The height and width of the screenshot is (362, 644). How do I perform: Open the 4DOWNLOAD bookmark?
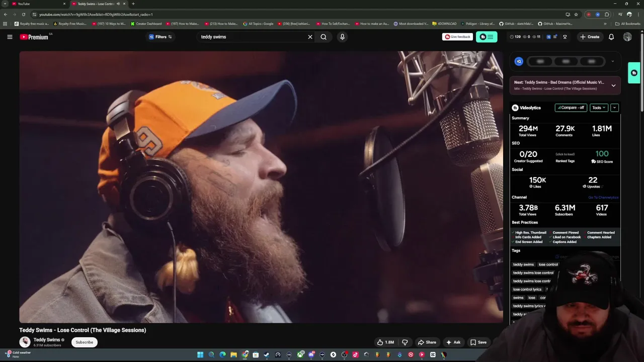(x=444, y=24)
